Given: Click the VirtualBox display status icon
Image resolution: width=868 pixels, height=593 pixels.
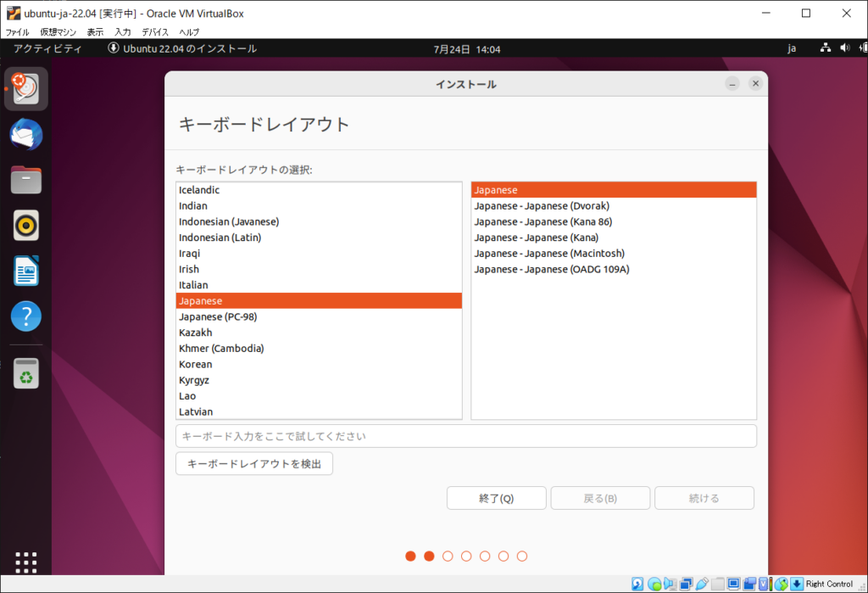Looking at the screenshot, I should [x=734, y=584].
